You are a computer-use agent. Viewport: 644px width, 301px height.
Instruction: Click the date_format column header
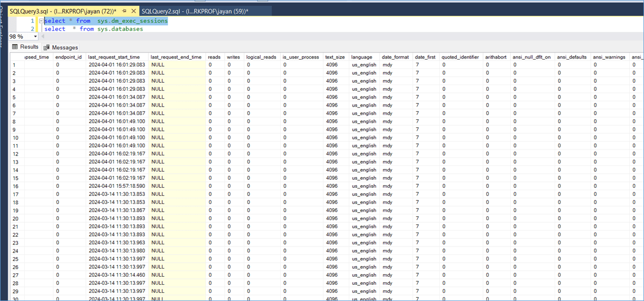pyautogui.click(x=395, y=57)
